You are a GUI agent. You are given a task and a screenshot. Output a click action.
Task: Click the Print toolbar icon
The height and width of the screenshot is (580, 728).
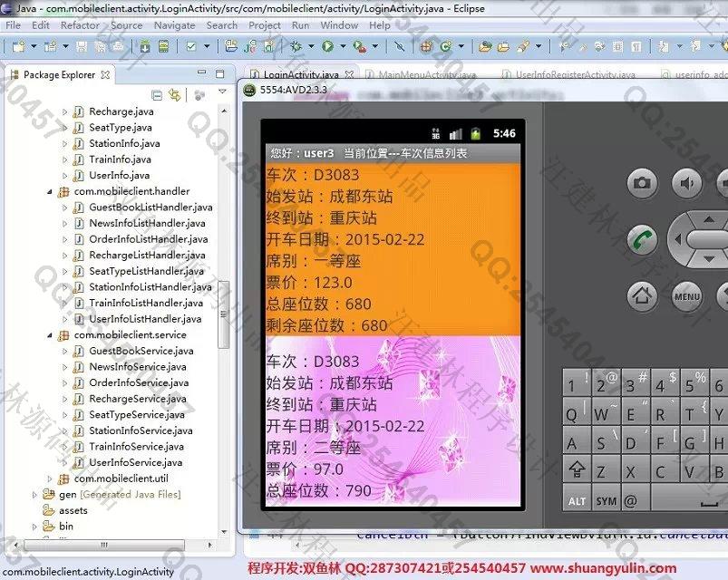[118, 46]
